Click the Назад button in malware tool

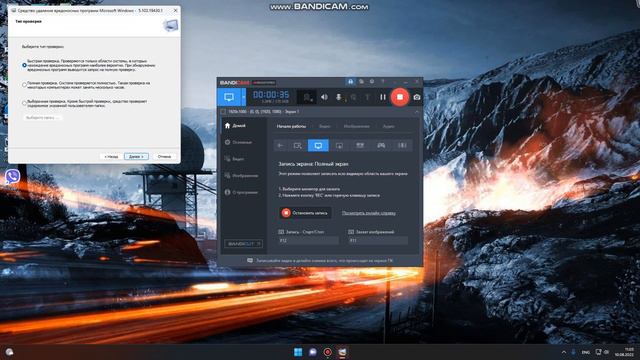(111, 157)
